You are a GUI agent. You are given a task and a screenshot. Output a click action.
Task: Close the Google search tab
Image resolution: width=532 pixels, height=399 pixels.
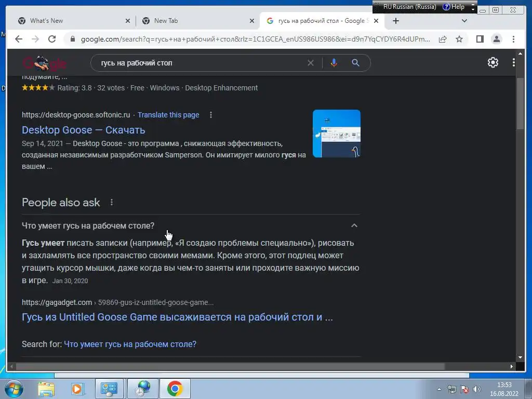coord(376,21)
